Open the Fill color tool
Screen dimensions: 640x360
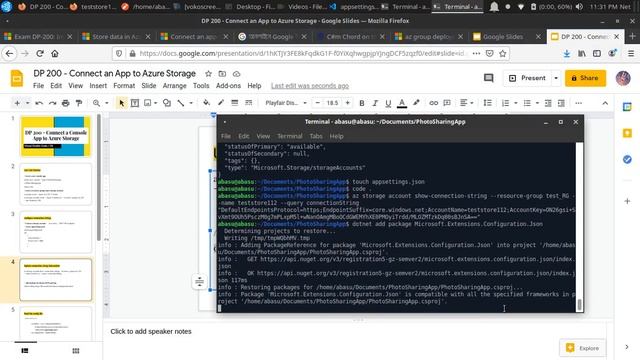[207, 103]
